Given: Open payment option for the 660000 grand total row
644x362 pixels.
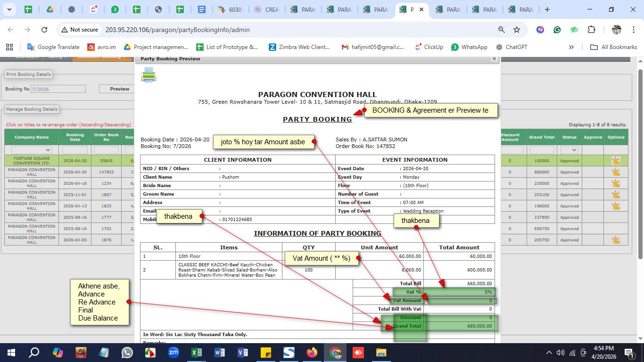Looking at the screenshot, I should click(616, 172).
